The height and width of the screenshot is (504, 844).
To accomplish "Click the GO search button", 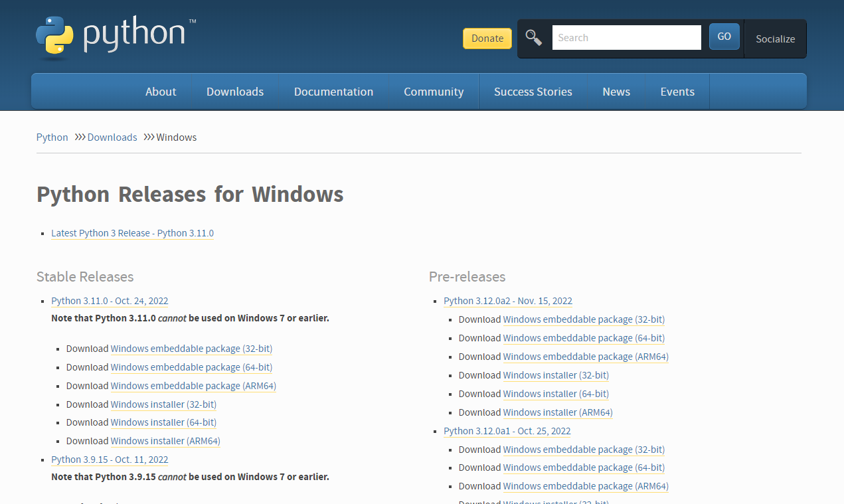I will (x=724, y=37).
